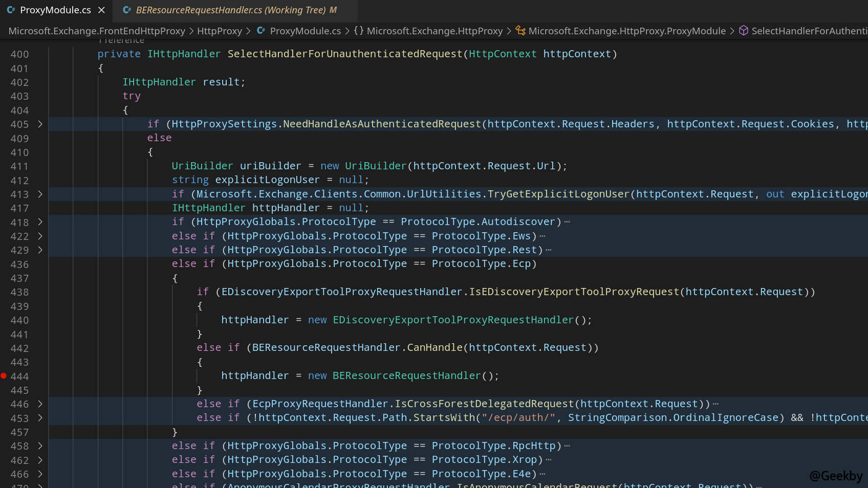Screen dimensions: 868x488
Task: Expand the RpcHttp fold at line 458
Action: click(x=40, y=446)
